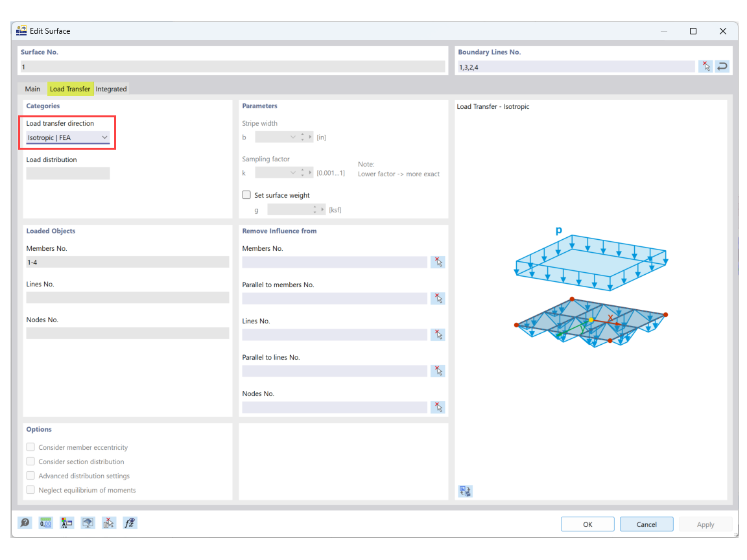Click the OK button
Screen dimensions: 747x560
coord(587,524)
